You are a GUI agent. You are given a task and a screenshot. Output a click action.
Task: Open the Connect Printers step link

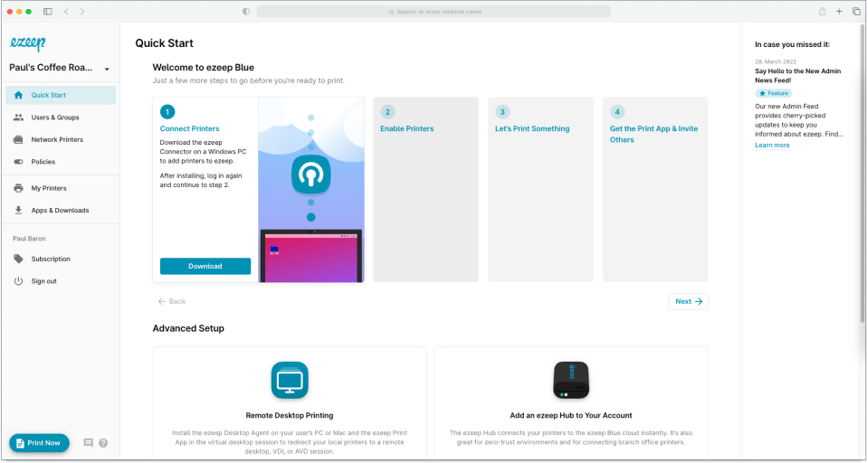(189, 128)
